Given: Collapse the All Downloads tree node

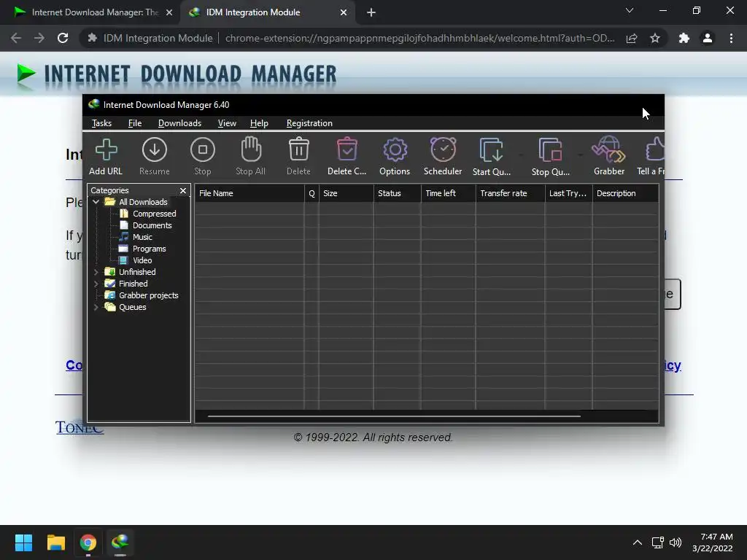Looking at the screenshot, I should 96,202.
